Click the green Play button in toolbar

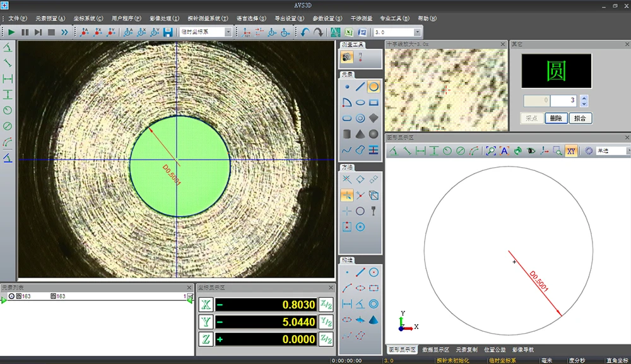pyautogui.click(x=11, y=32)
